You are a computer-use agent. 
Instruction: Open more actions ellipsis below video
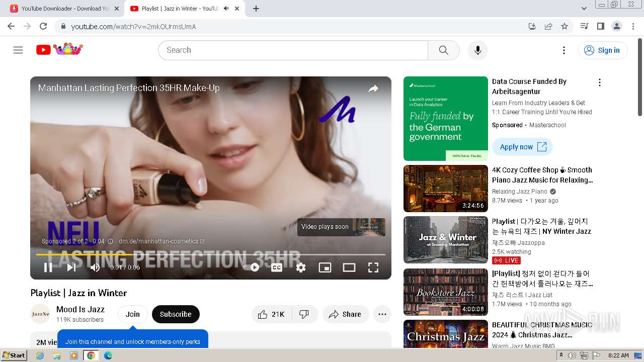382,314
